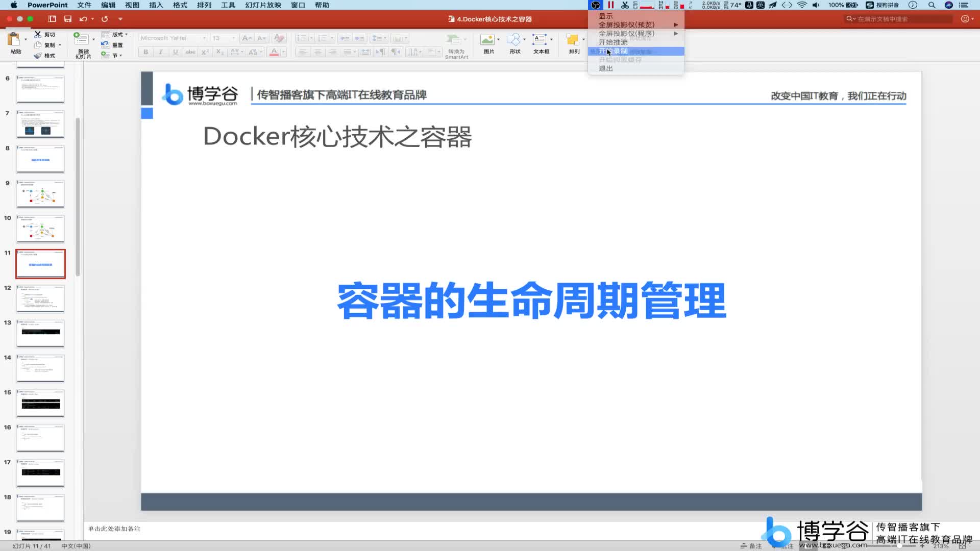Click the volume icon in menu bar
This screenshot has height=551, width=980.
[816, 5]
